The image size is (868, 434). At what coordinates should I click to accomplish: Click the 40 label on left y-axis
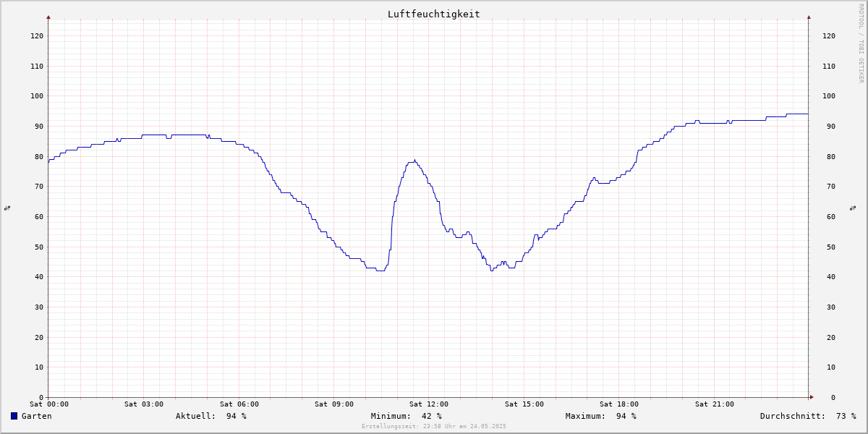click(39, 277)
